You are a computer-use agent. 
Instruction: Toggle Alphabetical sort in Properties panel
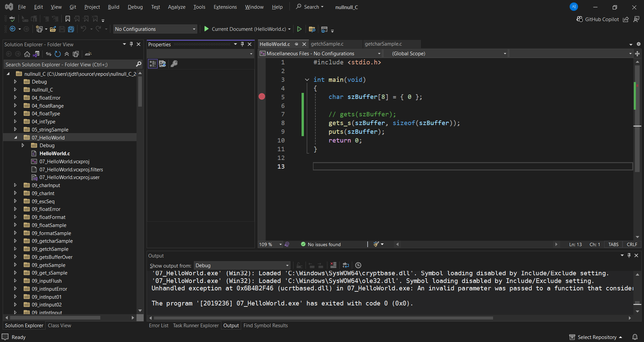point(162,64)
